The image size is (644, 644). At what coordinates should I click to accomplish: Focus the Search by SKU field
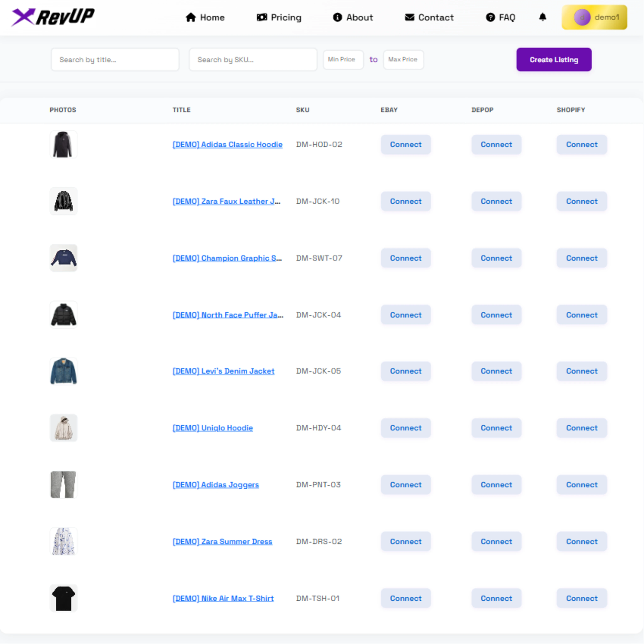253,60
